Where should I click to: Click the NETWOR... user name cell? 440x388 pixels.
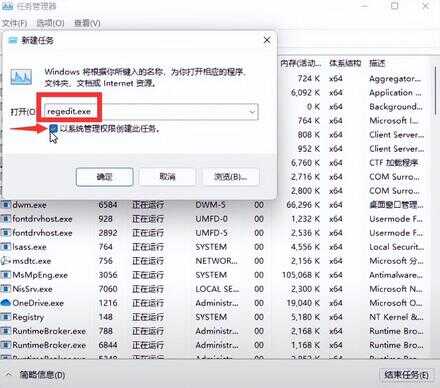point(216,261)
